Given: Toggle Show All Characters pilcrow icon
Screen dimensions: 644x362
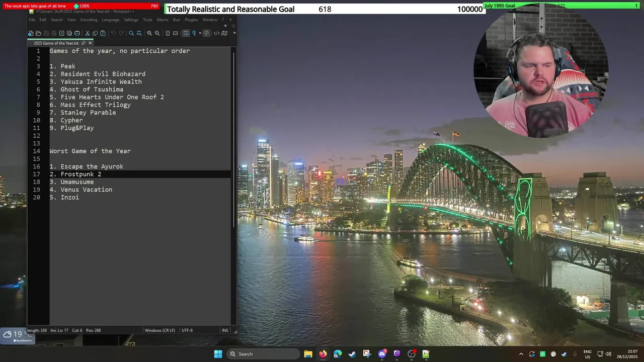Looking at the screenshot, I should 194,33.
